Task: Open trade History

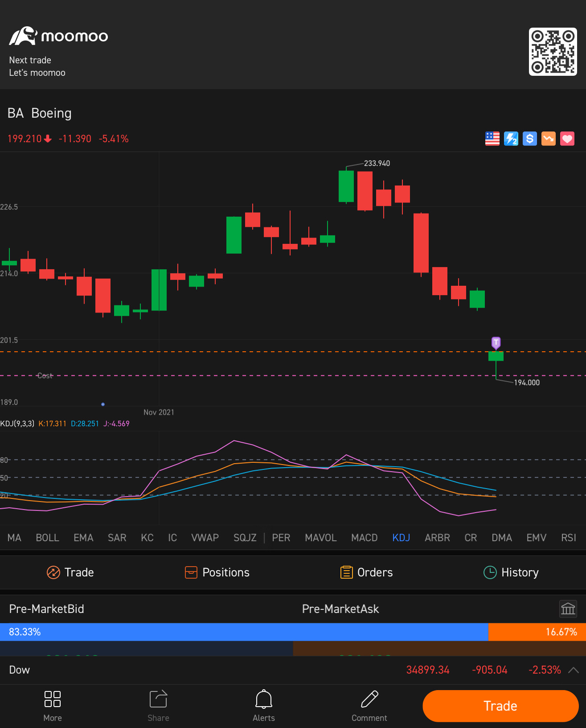Action: click(511, 572)
